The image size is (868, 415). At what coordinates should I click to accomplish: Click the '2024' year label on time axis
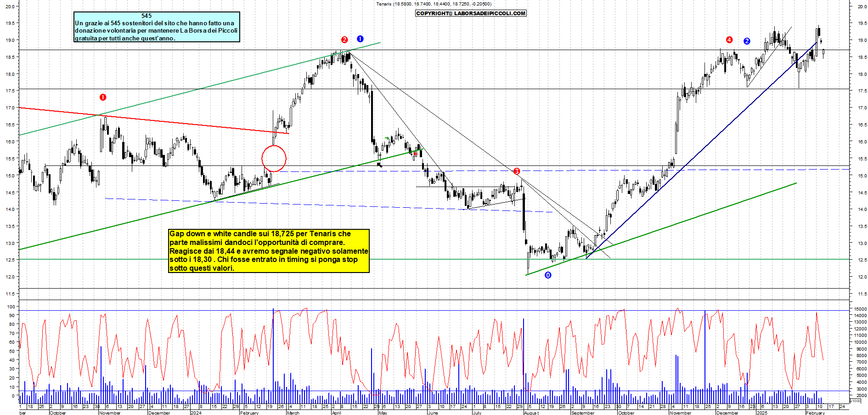196,413
